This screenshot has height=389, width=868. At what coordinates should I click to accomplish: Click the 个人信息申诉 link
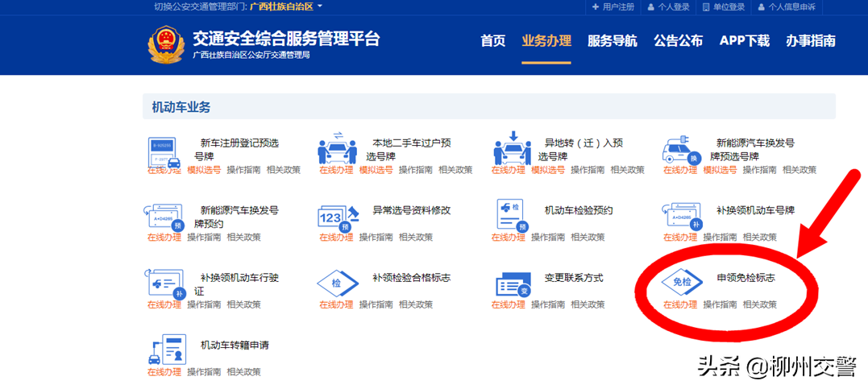coord(791,7)
